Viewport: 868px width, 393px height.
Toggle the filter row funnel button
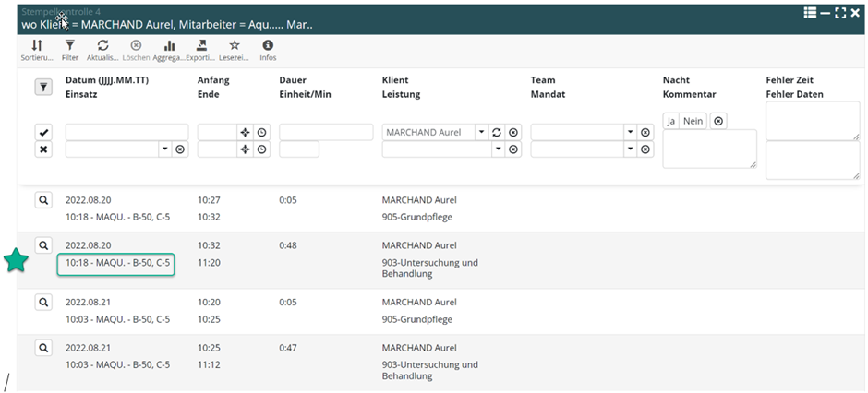point(43,87)
